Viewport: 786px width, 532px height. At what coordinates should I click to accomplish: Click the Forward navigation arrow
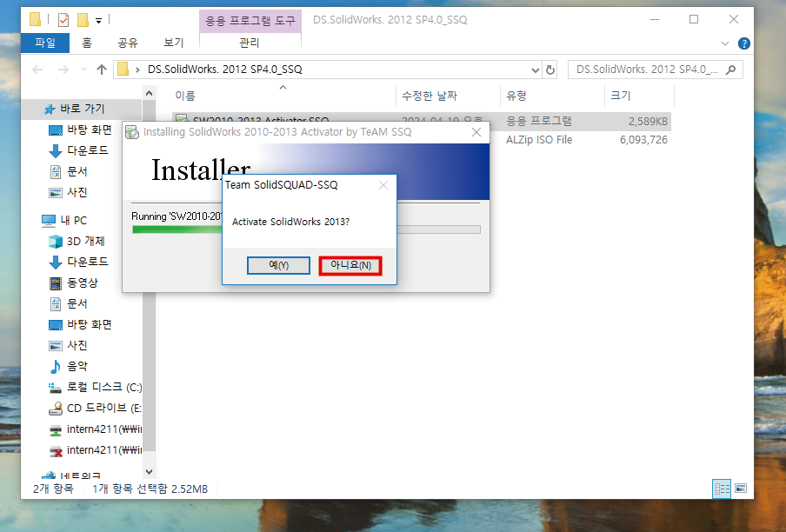coord(63,70)
